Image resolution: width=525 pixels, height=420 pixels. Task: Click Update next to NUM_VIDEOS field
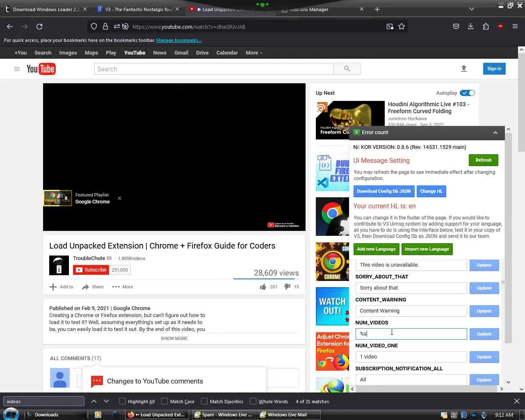(x=484, y=334)
